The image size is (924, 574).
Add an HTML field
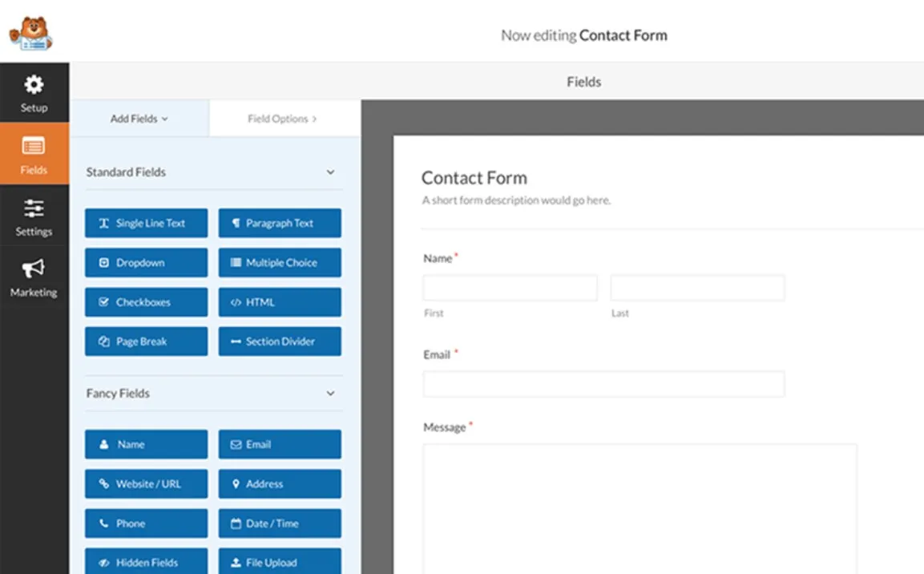click(x=280, y=301)
